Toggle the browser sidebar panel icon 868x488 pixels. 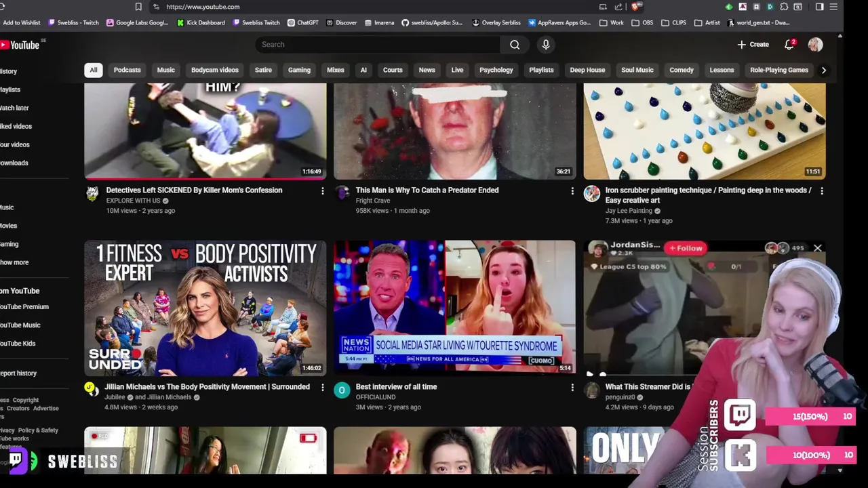(819, 7)
